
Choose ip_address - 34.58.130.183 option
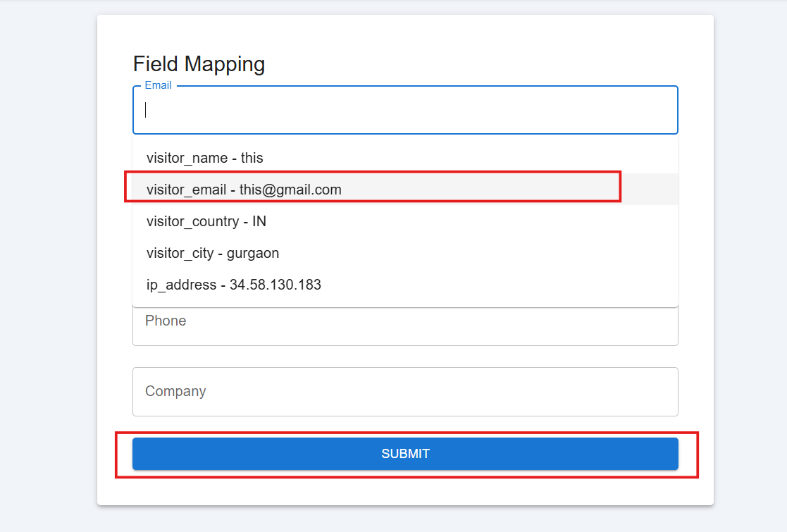coord(405,285)
